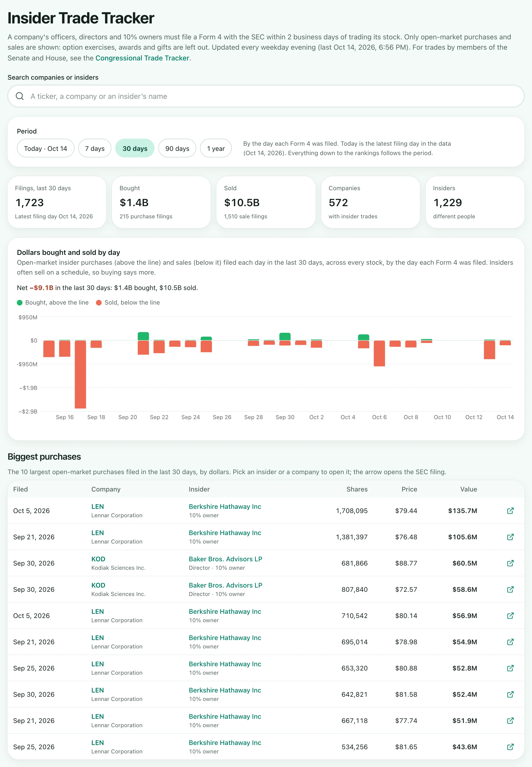Click the green bought bar near Sep 21
532x767 pixels.
coord(143,336)
